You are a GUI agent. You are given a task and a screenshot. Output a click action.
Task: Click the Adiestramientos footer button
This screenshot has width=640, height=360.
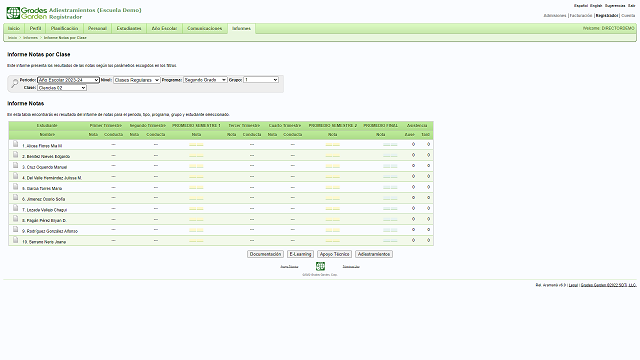pos(374,254)
